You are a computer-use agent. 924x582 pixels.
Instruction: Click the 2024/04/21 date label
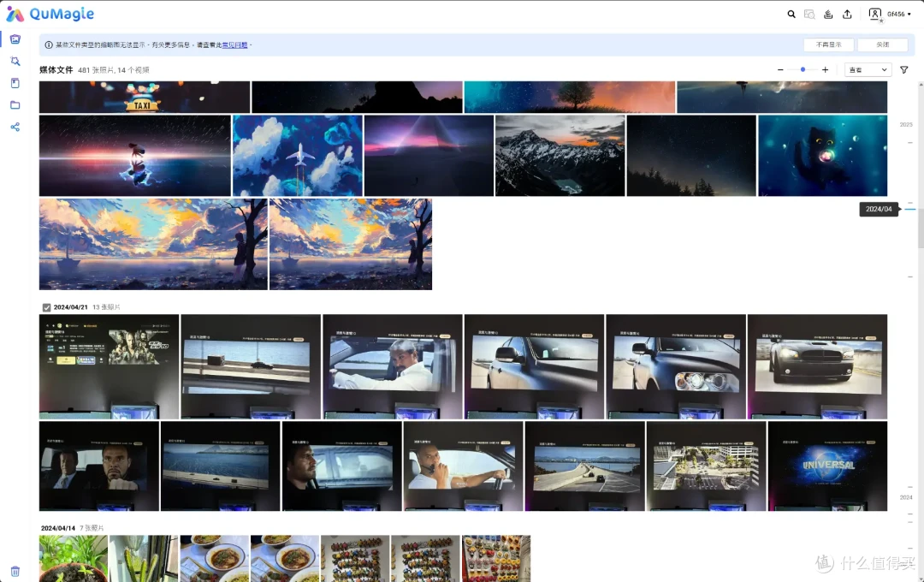pyautogui.click(x=71, y=307)
